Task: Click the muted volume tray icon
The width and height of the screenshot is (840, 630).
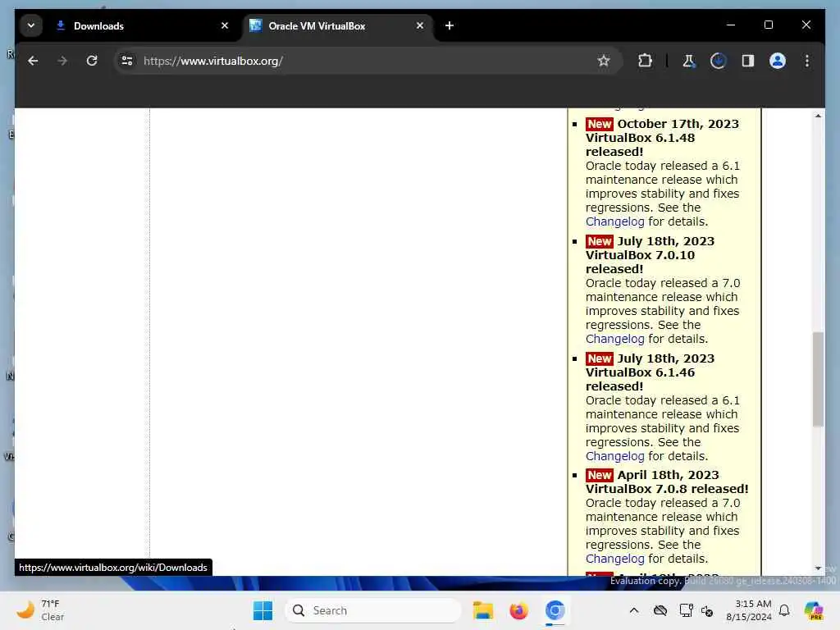Action: pos(707,610)
